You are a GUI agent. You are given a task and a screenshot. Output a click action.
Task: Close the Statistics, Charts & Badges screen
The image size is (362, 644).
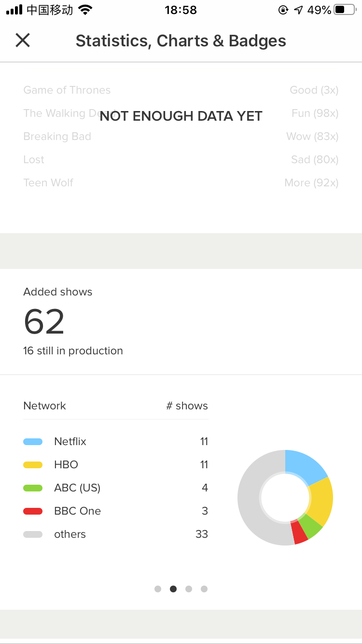[23, 41]
